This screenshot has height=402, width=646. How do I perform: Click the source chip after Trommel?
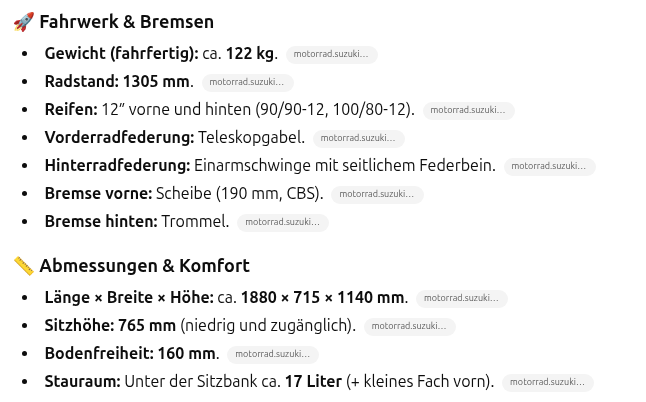282,222
